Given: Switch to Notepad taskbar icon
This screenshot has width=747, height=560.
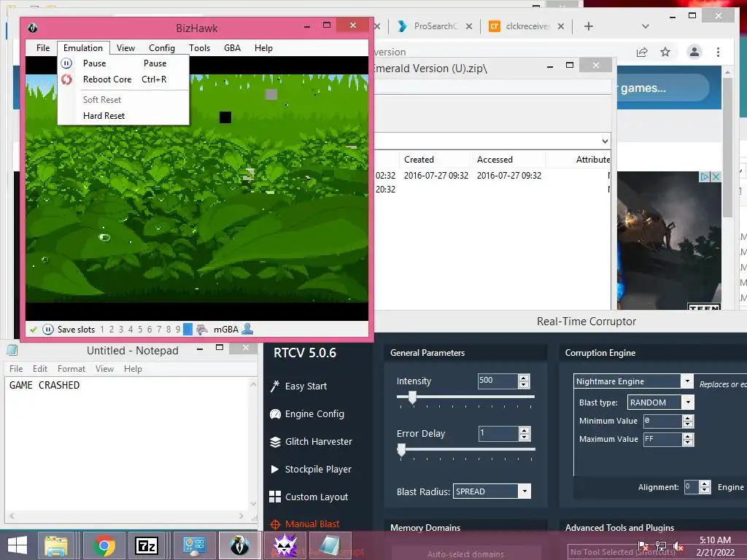Looking at the screenshot, I should 330,545.
